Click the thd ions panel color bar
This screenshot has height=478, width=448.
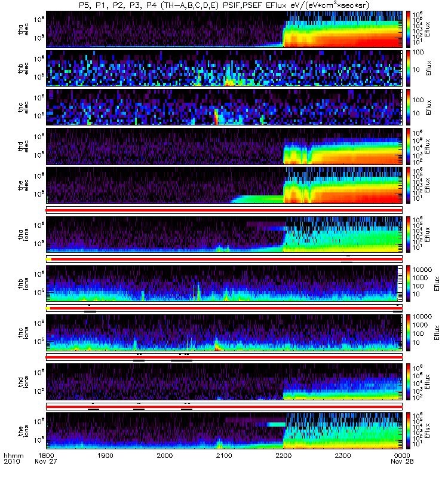click(x=408, y=382)
